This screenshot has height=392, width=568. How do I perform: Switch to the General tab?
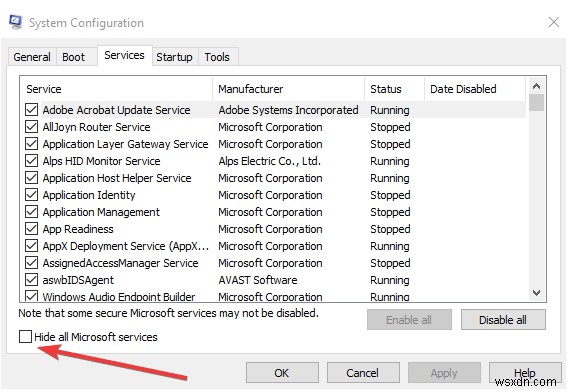tap(32, 57)
